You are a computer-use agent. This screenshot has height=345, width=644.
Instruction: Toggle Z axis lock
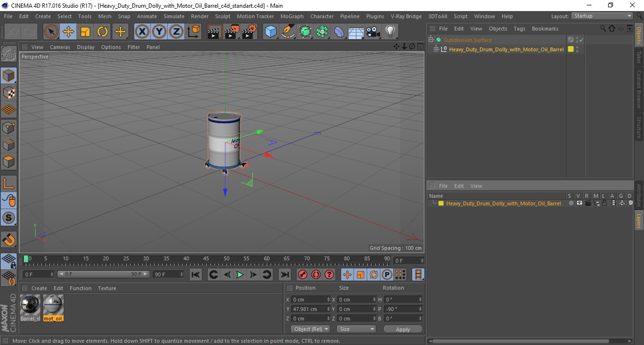click(x=176, y=32)
